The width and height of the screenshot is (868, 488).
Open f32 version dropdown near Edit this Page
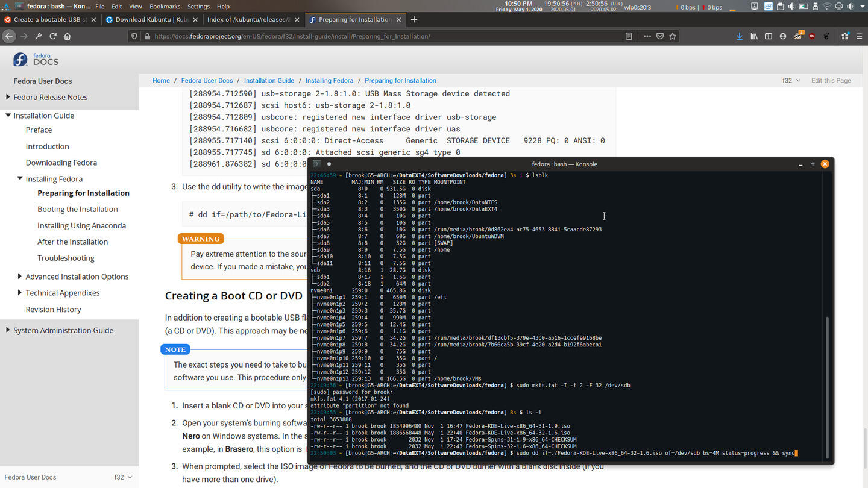tap(791, 80)
